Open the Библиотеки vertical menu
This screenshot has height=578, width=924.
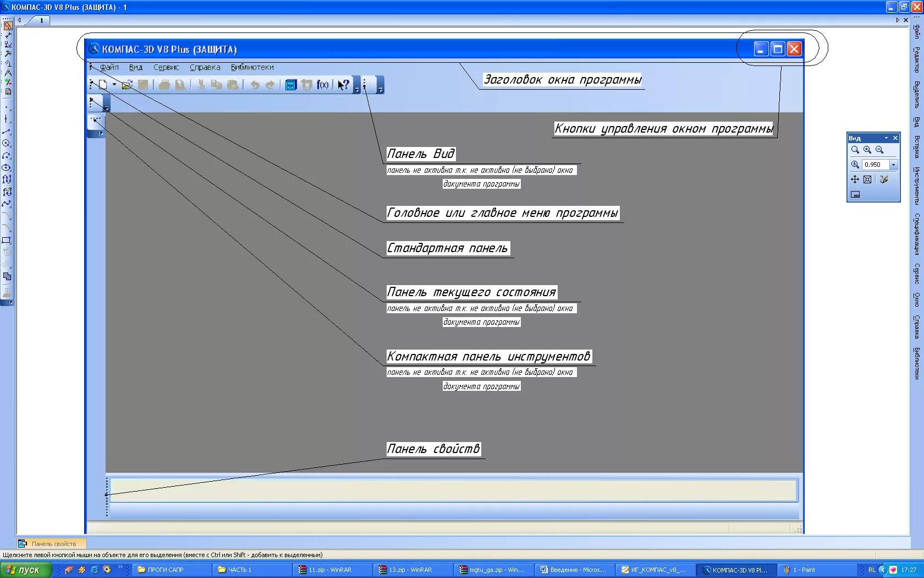pos(917,363)
